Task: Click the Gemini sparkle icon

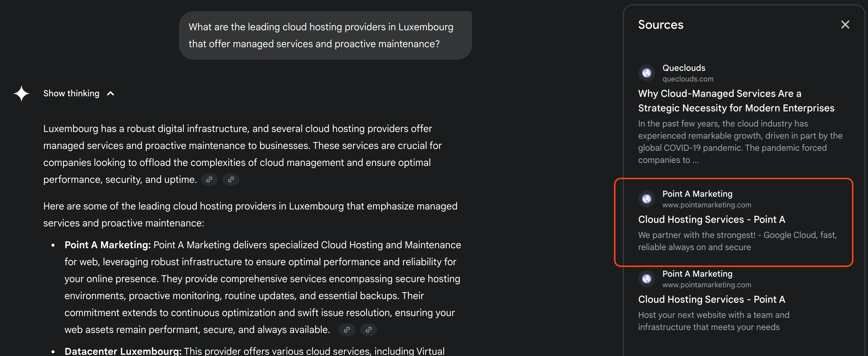Action: (21, 93)
